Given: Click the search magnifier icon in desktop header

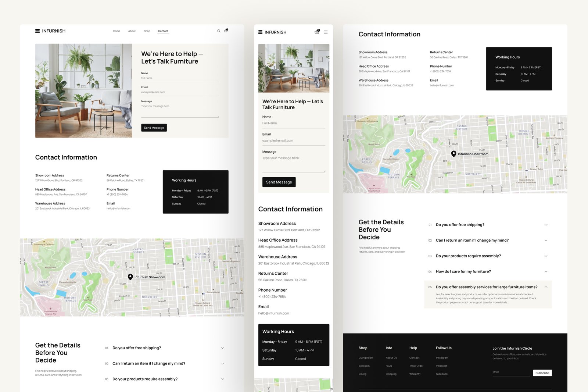Looking at the screenshot, I should pyautogui.click(x=219, y=31).
